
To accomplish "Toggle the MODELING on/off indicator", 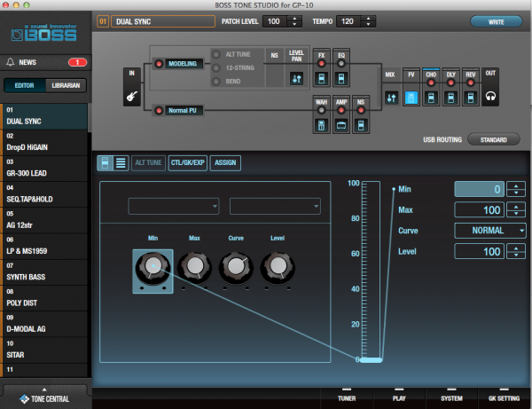I will pos(160,65).
